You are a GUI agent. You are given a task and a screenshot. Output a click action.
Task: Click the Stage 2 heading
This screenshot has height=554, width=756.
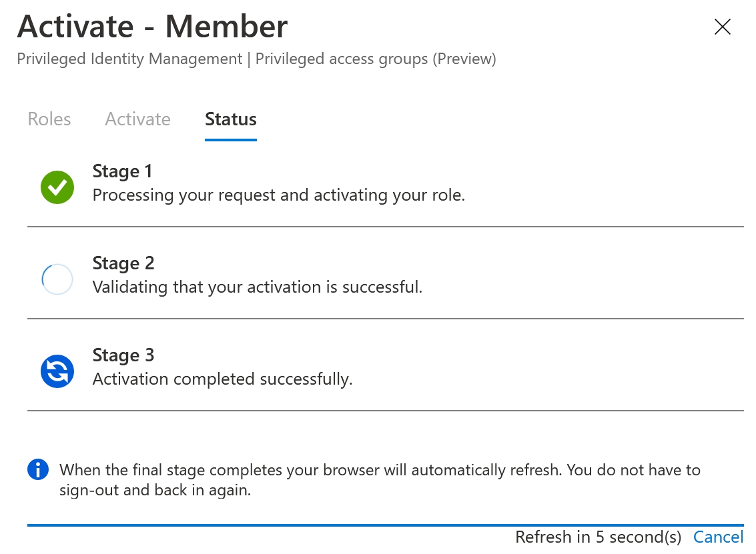123,263
